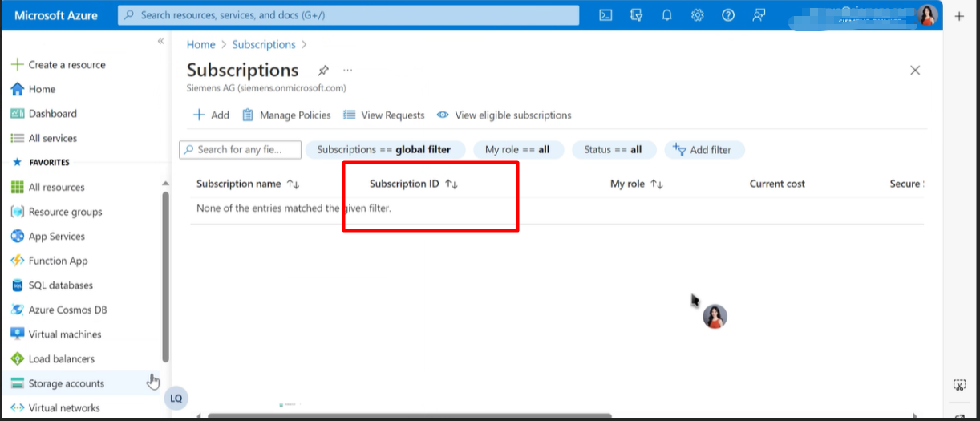Collapse the sidebar with double chevron
This screenshot has width=980, height=421.
(160, 41)
